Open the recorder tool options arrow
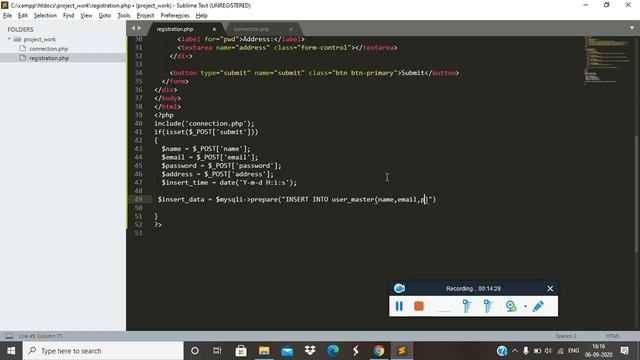 click(x=525, y=306)
